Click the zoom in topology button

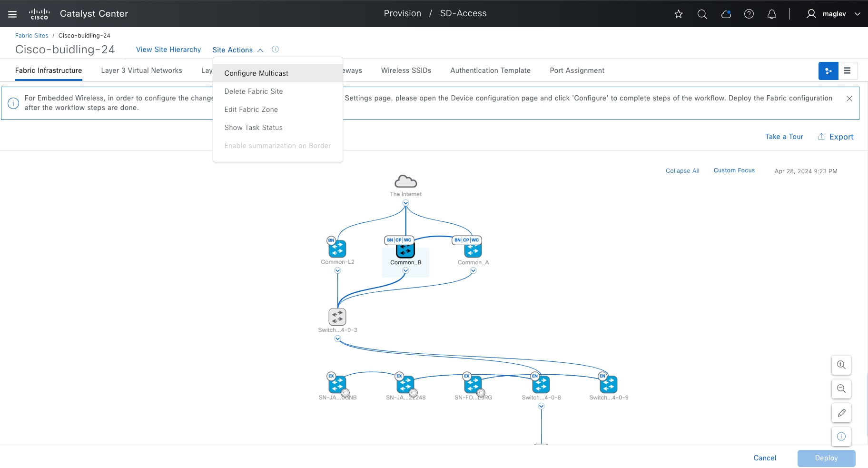(841, 365)
